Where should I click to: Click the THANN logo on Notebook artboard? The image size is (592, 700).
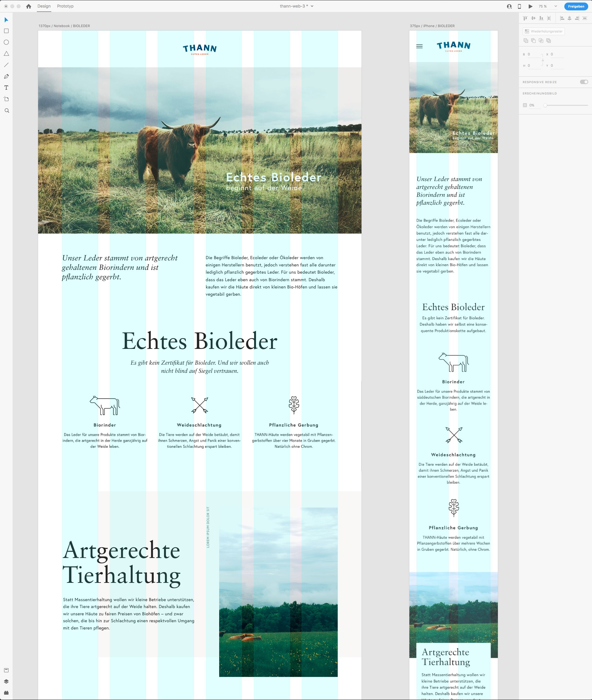click(200, 50)
